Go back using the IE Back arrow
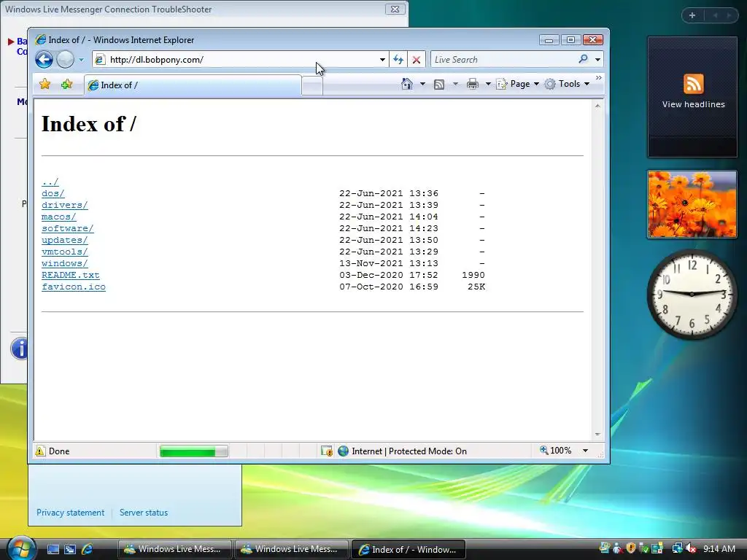 click(44, 60)
